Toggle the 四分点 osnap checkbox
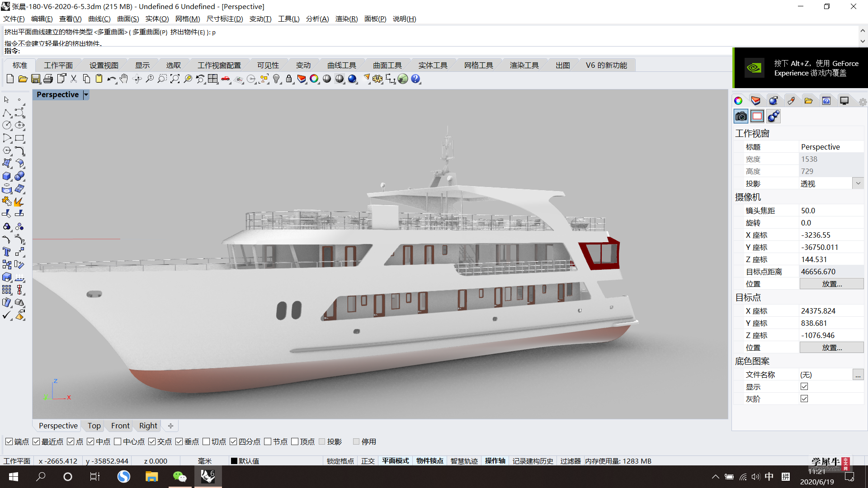 (233, 441)
